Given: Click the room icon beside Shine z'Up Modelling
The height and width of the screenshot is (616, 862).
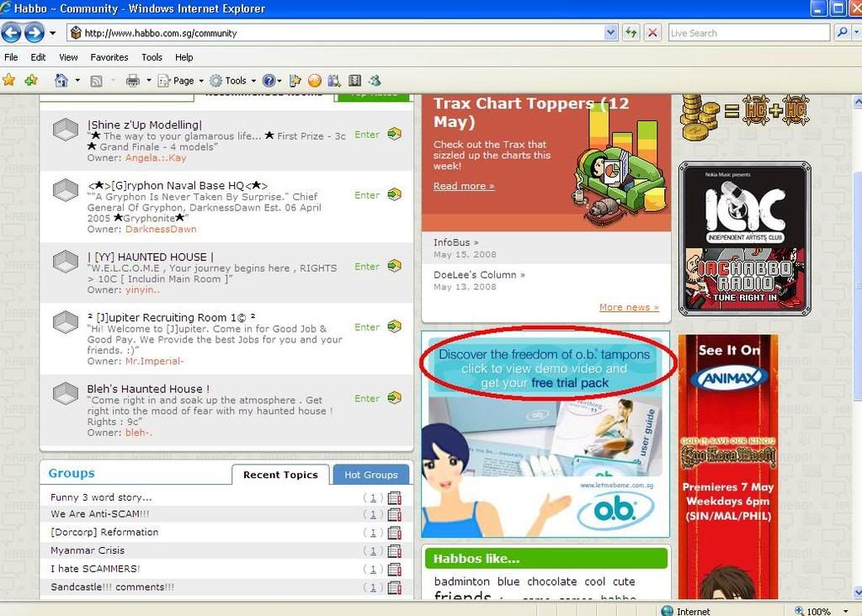Looking at the screenshot, I should pos(66,130).
